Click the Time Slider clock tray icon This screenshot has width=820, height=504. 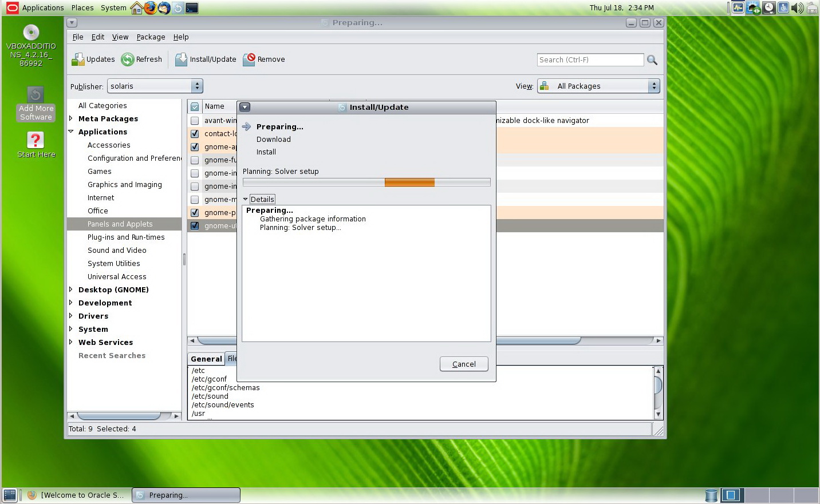coord(768,8)
